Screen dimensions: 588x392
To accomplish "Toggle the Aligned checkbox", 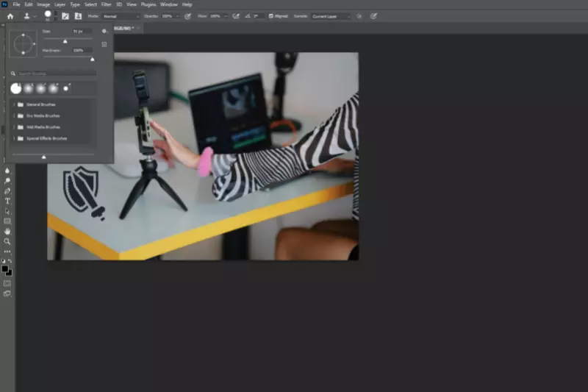I will coord(270,16).
